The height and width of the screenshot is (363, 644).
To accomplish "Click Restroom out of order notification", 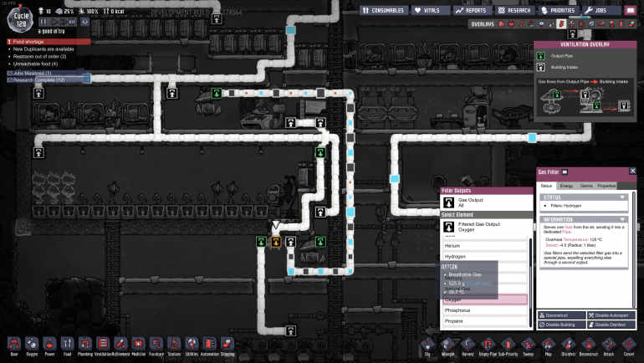I will coord(39,56).
